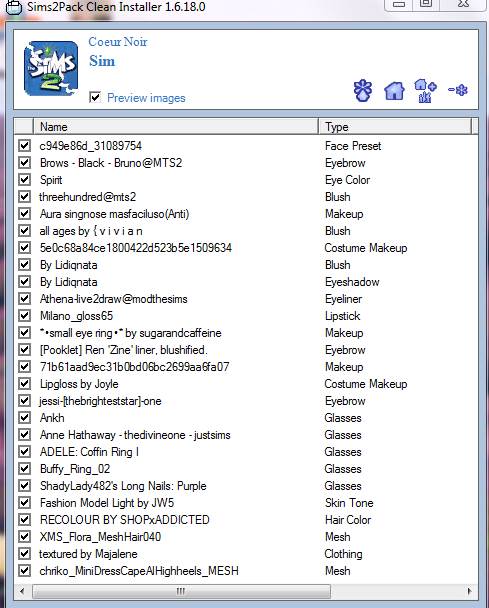The height and width of the screenshot is (608, 489).
Task: Toggle checkbox for Fashion Model Light by JW5
Action: coord(24,503)
